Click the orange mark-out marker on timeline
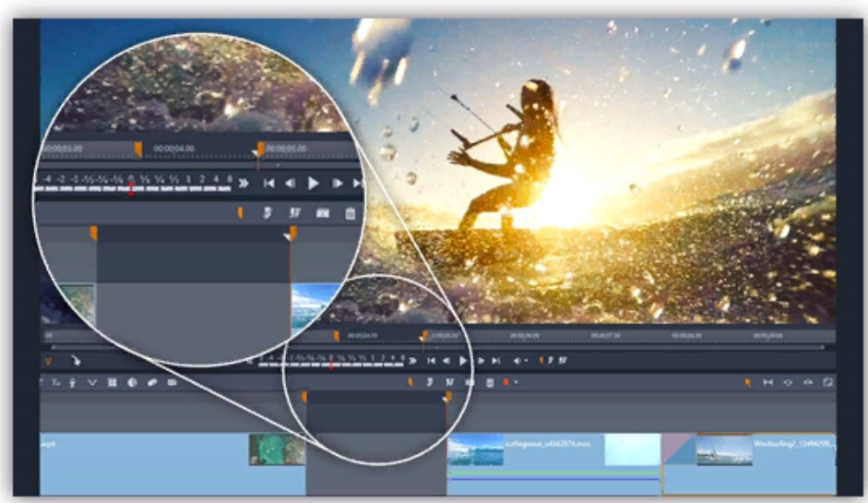Screen dimensions: 868x503 [448, 397]
